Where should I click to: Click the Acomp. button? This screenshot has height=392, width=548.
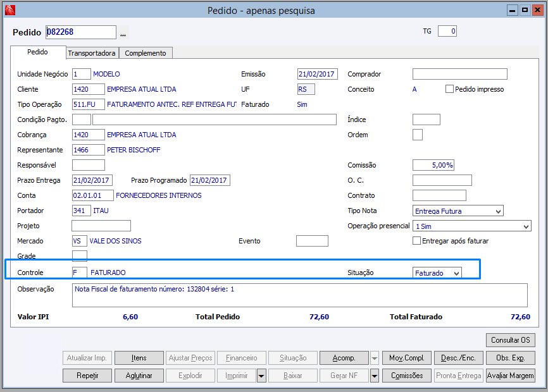point(344,358)
